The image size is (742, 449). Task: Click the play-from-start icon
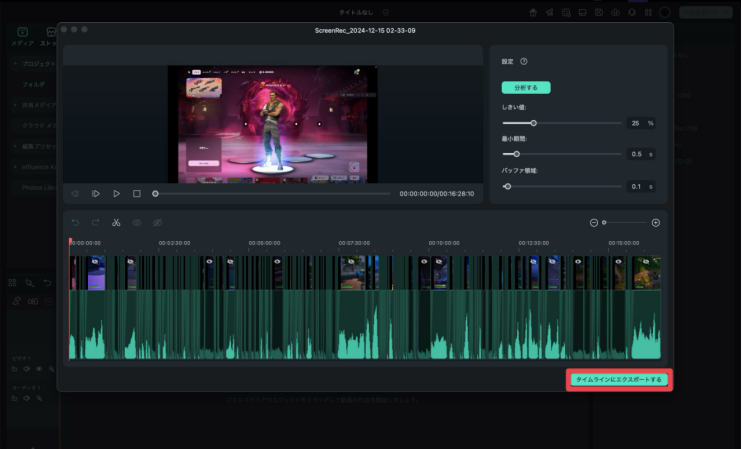pyautogui.click(x=96, y=193)
